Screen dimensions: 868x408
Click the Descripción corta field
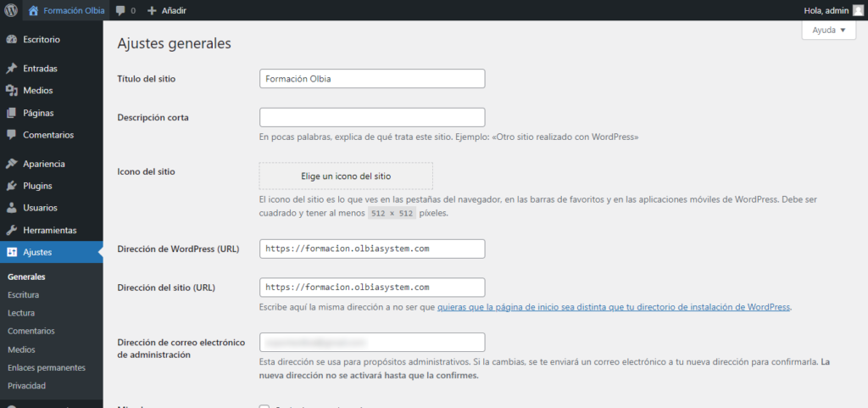[x=372, y=117]
